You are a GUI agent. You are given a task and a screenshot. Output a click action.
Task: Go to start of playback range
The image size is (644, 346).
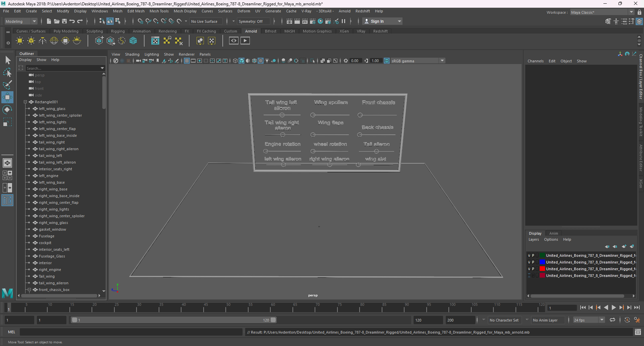coord(583,307)
